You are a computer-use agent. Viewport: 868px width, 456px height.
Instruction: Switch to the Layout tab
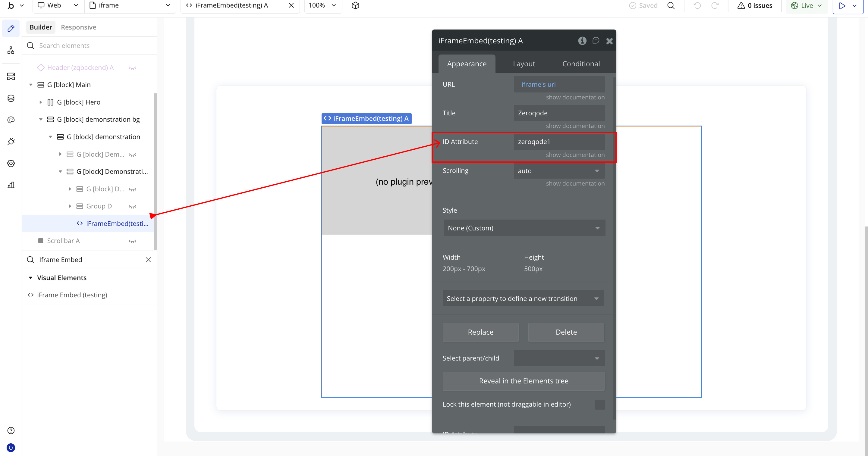tap(524, 64)
